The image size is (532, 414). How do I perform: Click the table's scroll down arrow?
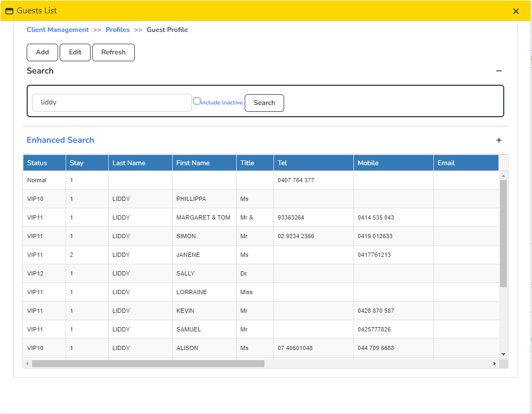click(504, 354)
